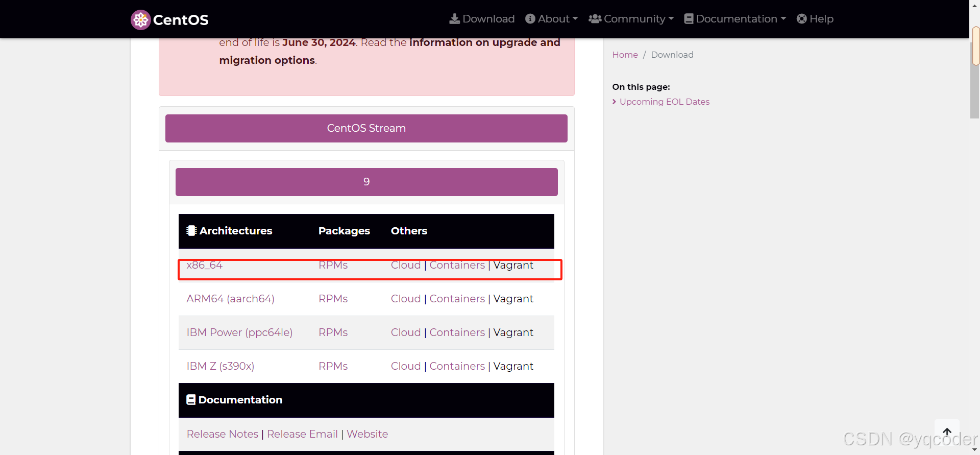Image resolution: width=980 pixels, height=455 pixels.
Task: Open RPMs for IBM Z (s390x)
Action: 333,366
